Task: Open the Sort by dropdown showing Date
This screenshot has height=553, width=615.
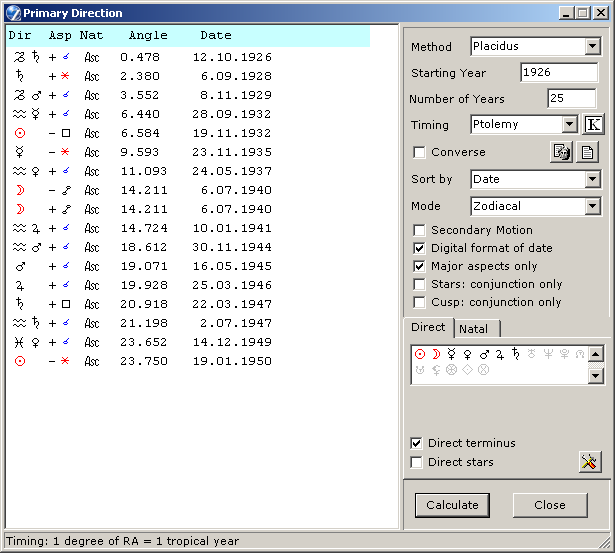Action: pyautogui.click(x=592, y=180)
